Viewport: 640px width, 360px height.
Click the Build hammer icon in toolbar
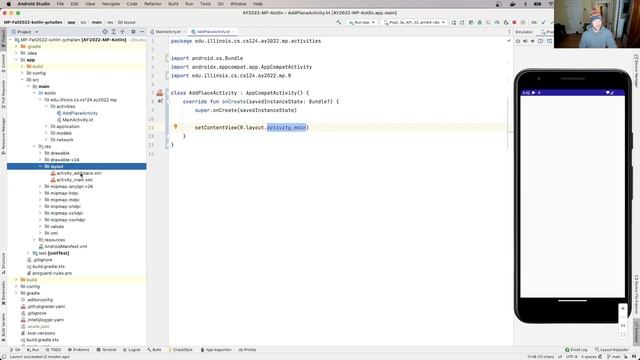click(339, 22)
